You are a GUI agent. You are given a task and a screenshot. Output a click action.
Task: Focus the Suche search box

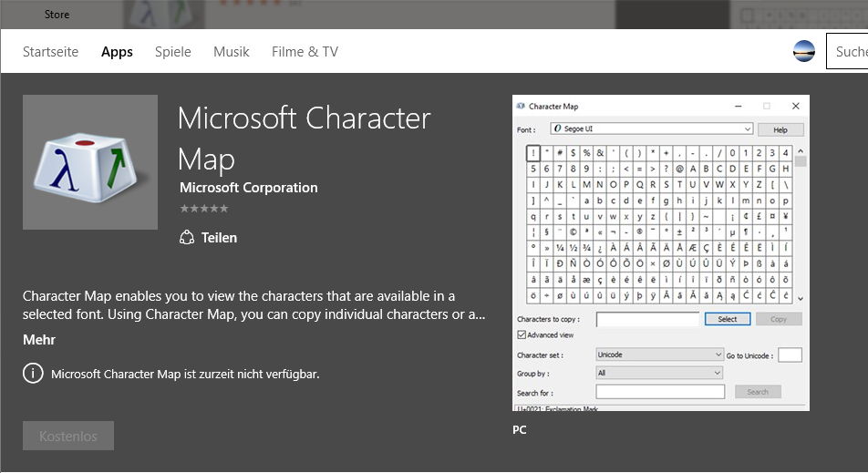[x=848, y=51]
